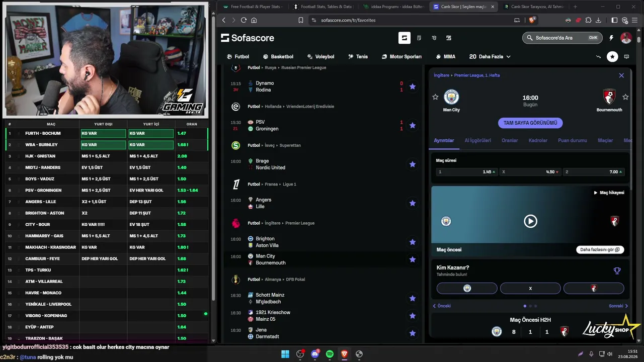644x362 pixels.
Task: Open the Sofascore news page icon
Action: (x=419, y=38)
